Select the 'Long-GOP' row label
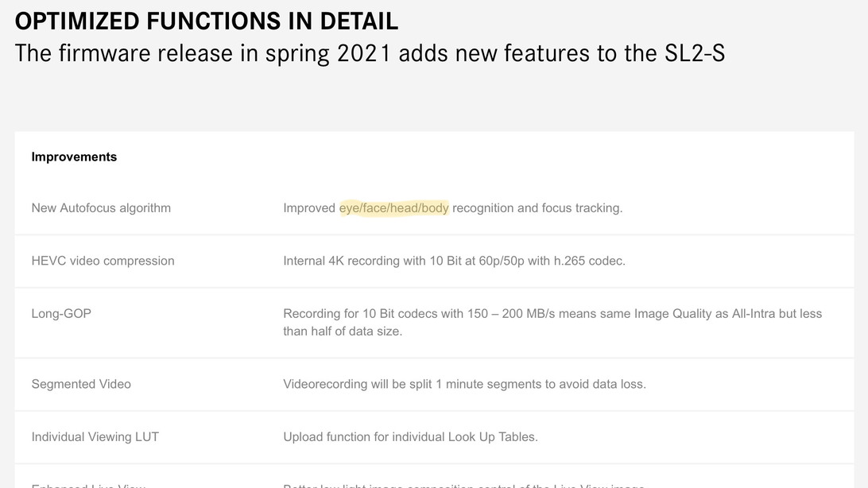The height and width of the screenshot is (488, 868). tap(61, 314)
